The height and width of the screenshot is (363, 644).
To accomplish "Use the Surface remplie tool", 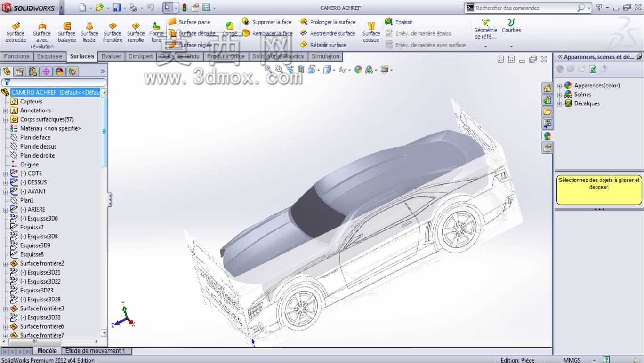I will coord(136,33).
